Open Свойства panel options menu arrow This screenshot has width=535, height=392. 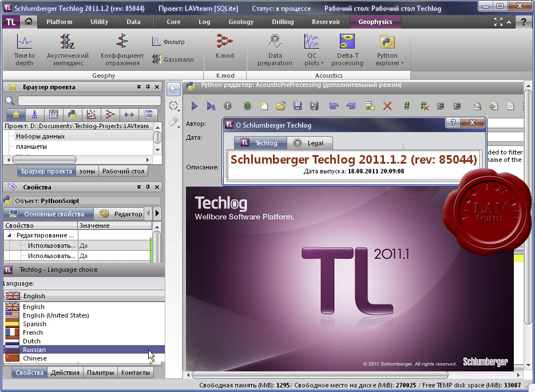coord(139,187)
